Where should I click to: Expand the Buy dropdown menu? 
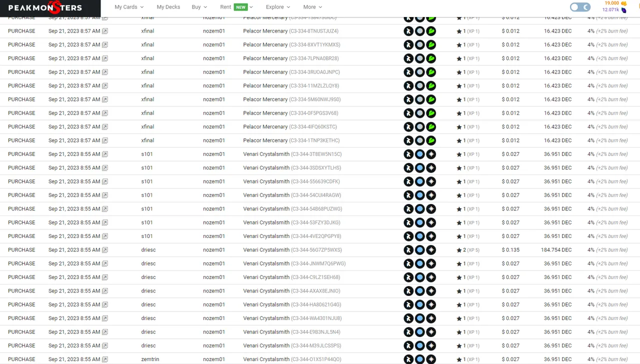198,7
